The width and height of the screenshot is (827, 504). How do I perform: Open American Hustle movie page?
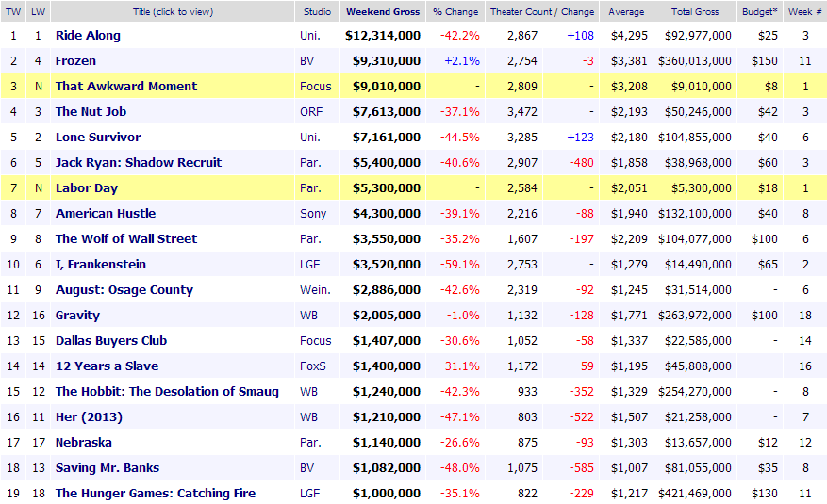106,213
